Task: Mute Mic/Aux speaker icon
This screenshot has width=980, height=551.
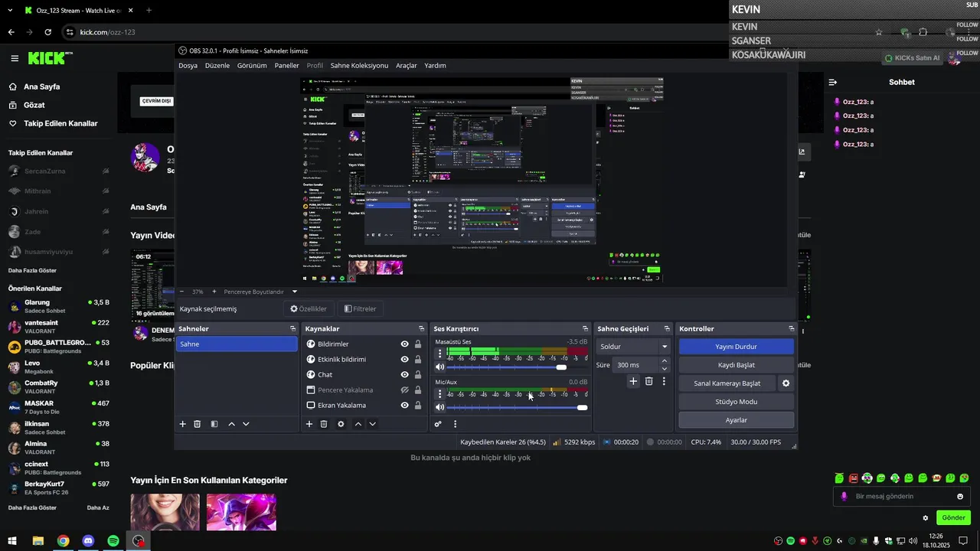Action: [439, 407]
